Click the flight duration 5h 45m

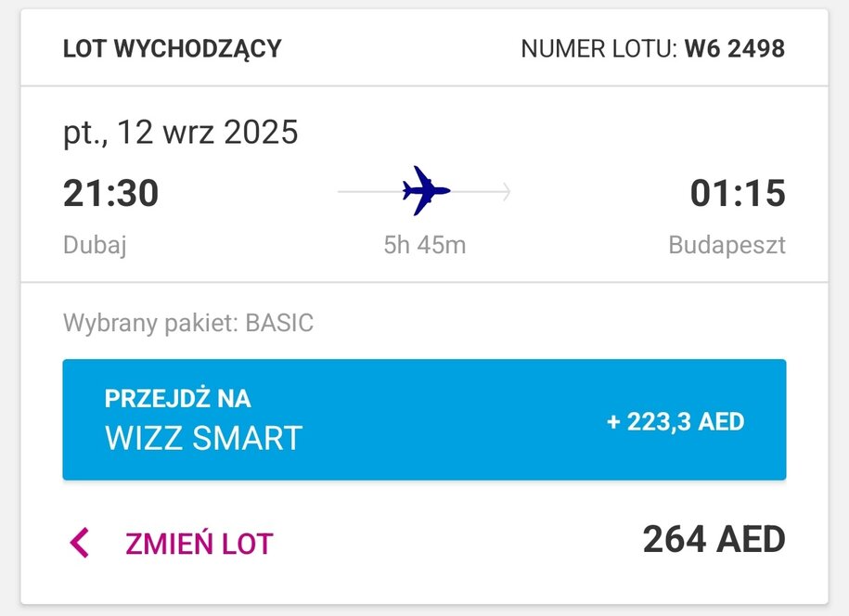coord(425,245)
